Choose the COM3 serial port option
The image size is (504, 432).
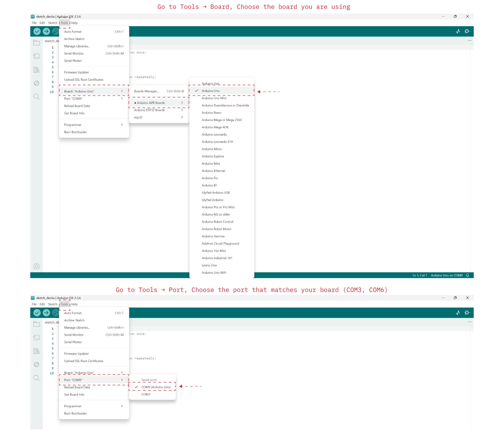tap(146, 394)
